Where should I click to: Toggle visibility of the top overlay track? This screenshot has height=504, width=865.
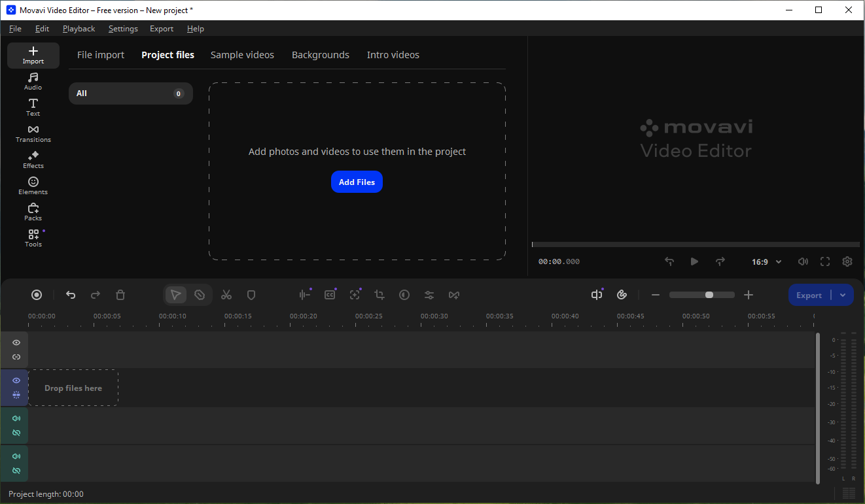coord(16,343)
